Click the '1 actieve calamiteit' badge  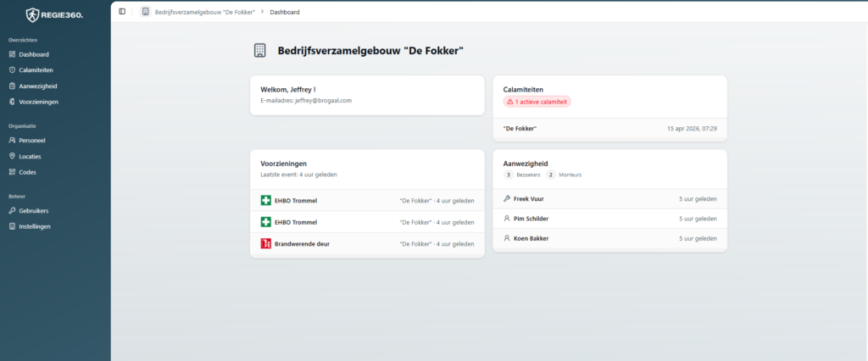coord(537,102)
